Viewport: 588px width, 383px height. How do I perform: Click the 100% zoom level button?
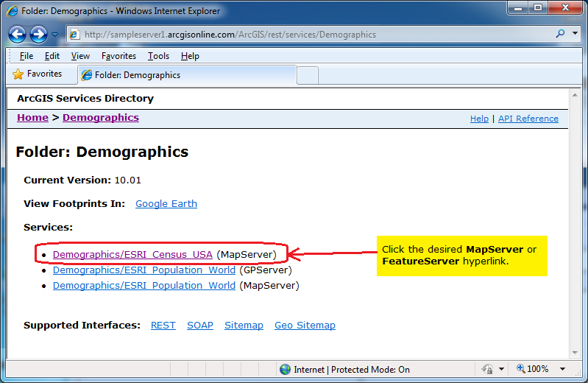coord(533,369)
